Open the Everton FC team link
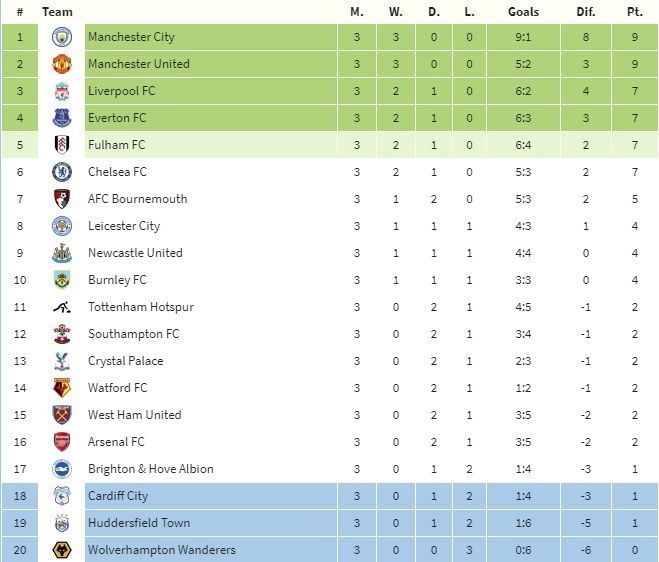 [x=116, y=118]
